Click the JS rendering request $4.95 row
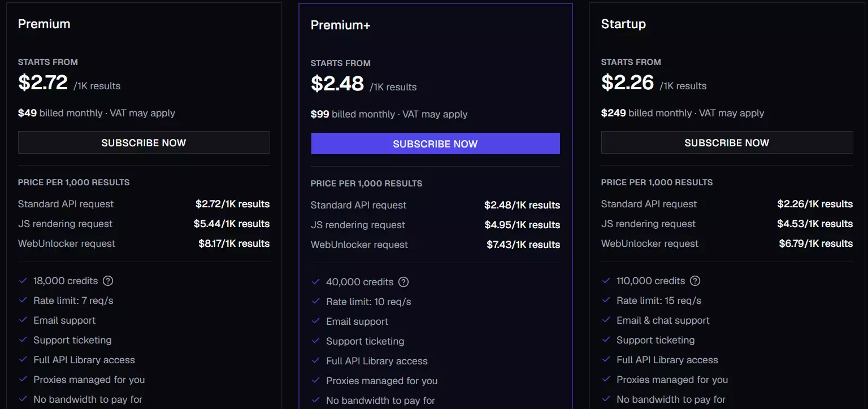868x409 pixels. 436,225
